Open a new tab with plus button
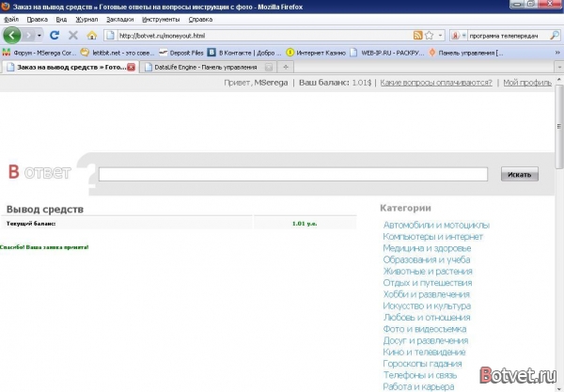564x392 pixels. 286,67
